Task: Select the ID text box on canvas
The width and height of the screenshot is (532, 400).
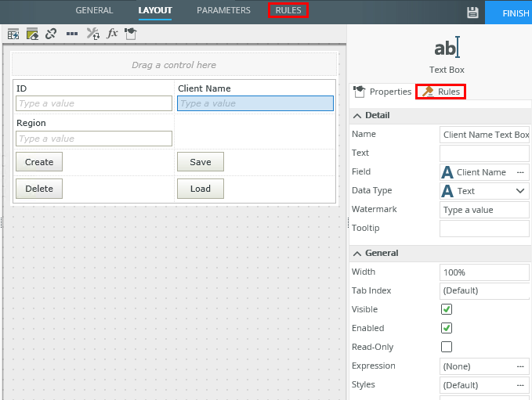Action: [x=94, y=103]
